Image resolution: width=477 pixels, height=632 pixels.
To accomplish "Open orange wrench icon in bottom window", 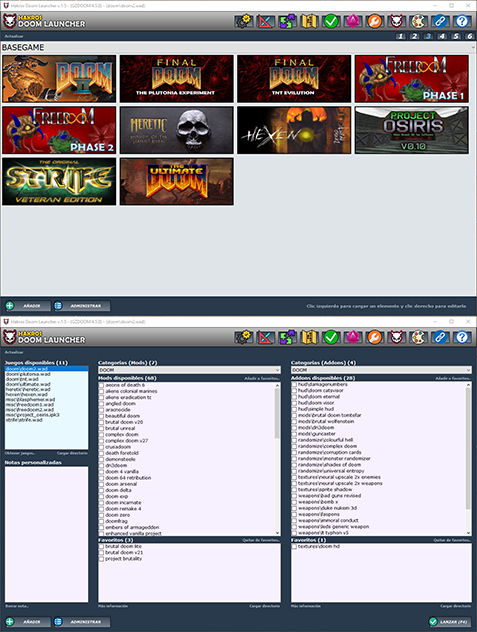I will 375,337.
